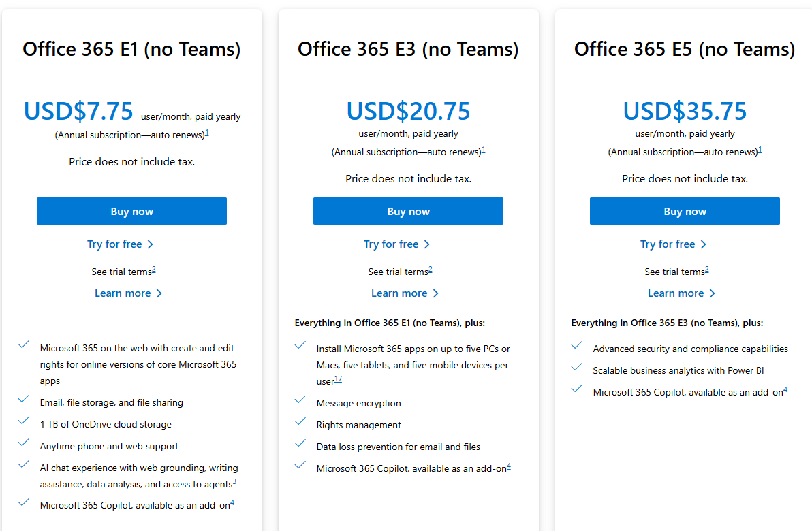Click footnote 1 beside E3 annual subscription
Image resolution: width=812 pixels, height=531 pixels.
(484, 150)
